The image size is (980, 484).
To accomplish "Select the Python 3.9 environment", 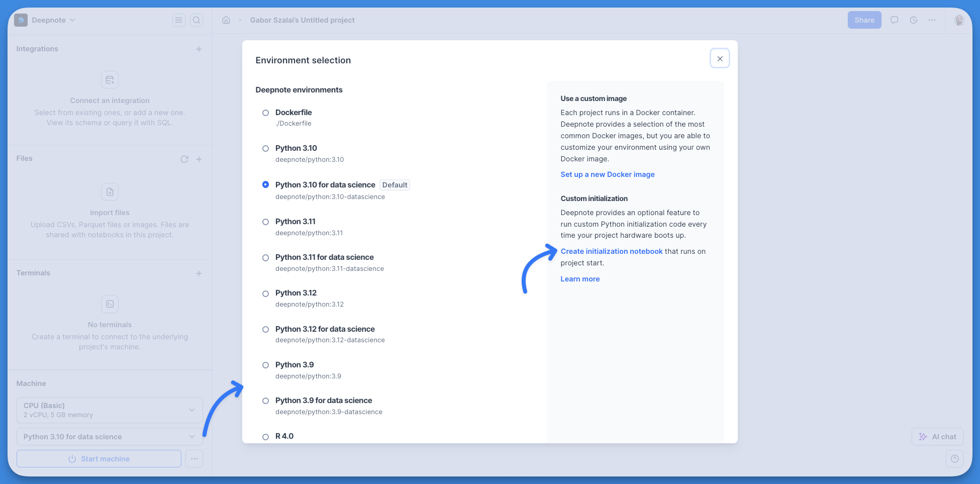I will 265,365.
